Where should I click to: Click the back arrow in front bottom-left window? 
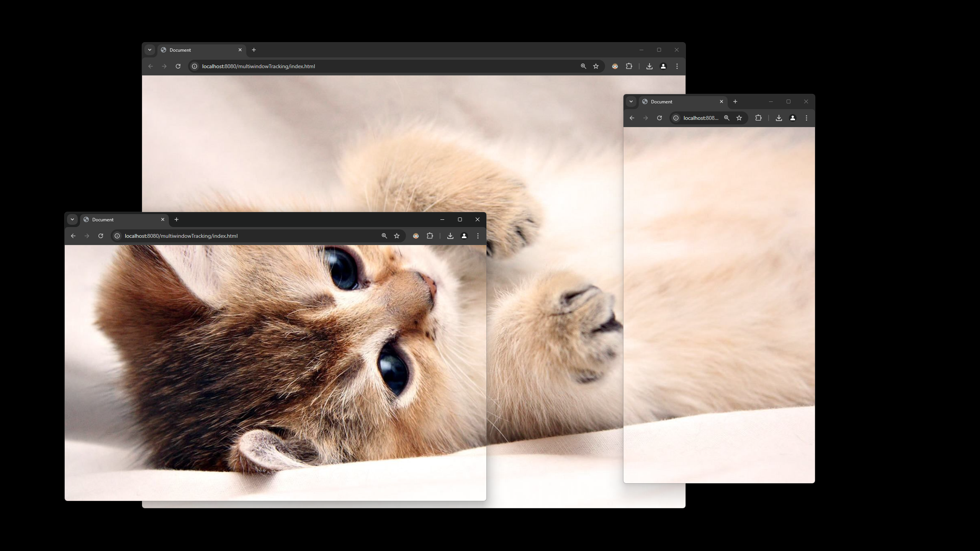73,236
